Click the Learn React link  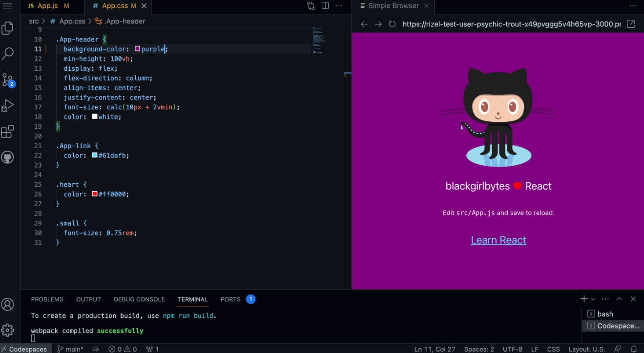(499, 240)
